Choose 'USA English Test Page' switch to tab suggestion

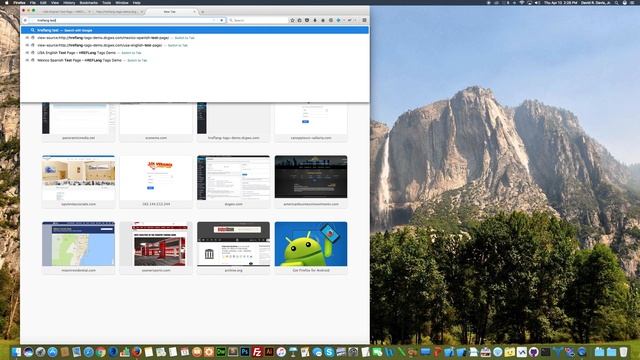click(x=195, y=53)
